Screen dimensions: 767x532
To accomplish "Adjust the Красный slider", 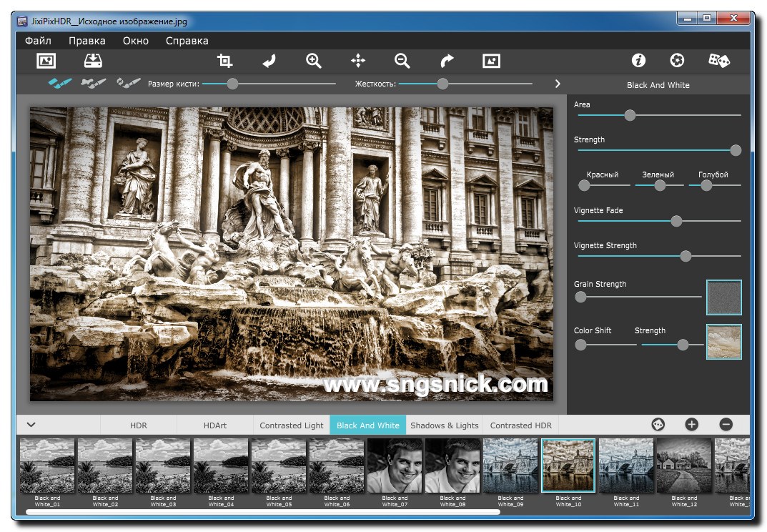I will point(584,185).
